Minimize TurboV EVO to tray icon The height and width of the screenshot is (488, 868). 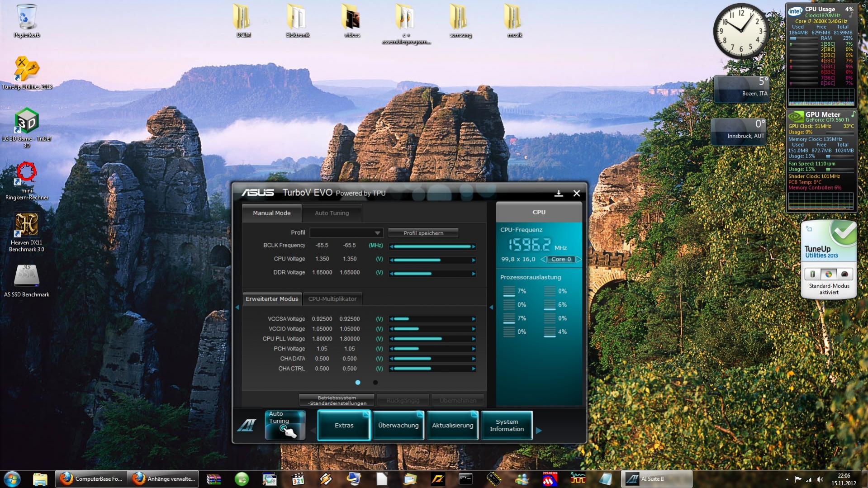[x=559, y=194]
